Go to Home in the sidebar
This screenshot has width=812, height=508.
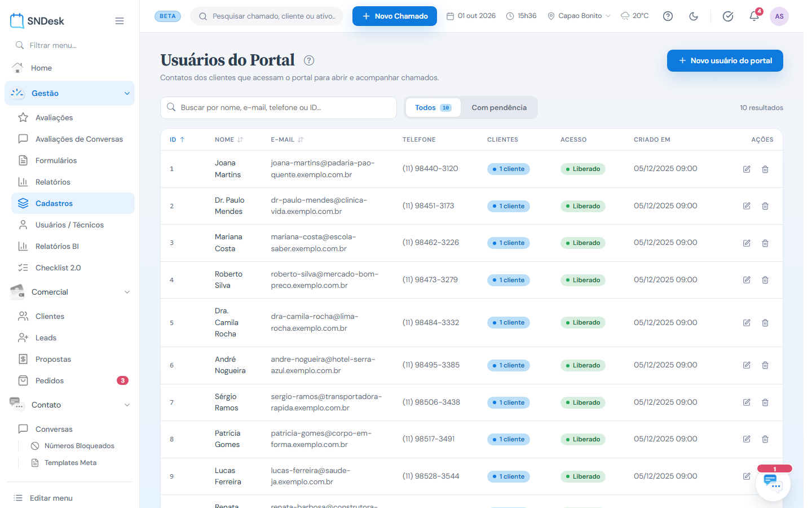coord(70,68)
